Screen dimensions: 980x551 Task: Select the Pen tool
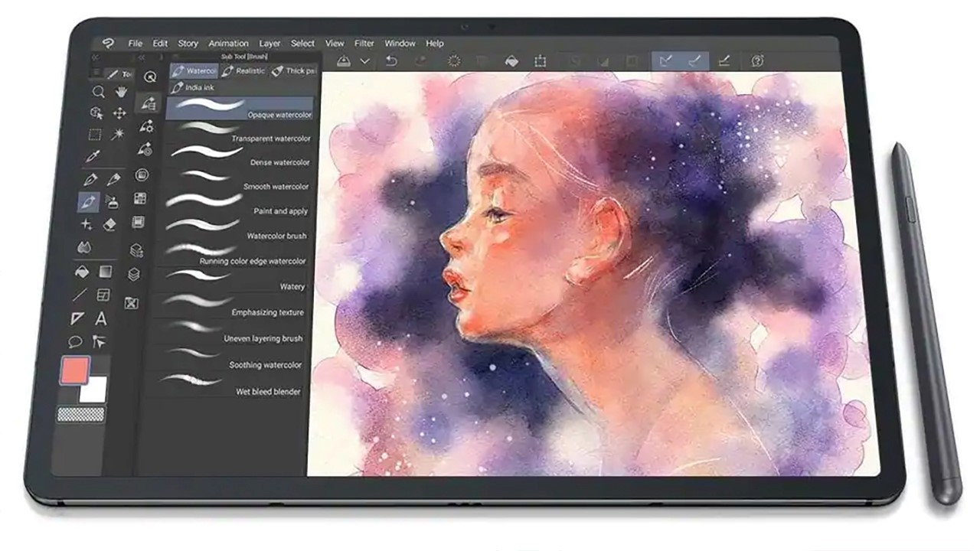(91, 180)
